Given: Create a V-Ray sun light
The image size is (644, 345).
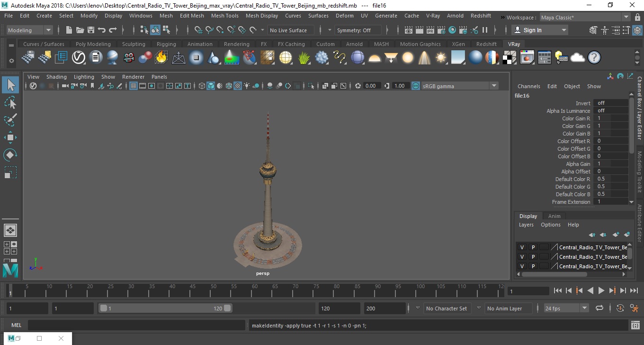Looking at the screenshot, I should coord(441,58).
